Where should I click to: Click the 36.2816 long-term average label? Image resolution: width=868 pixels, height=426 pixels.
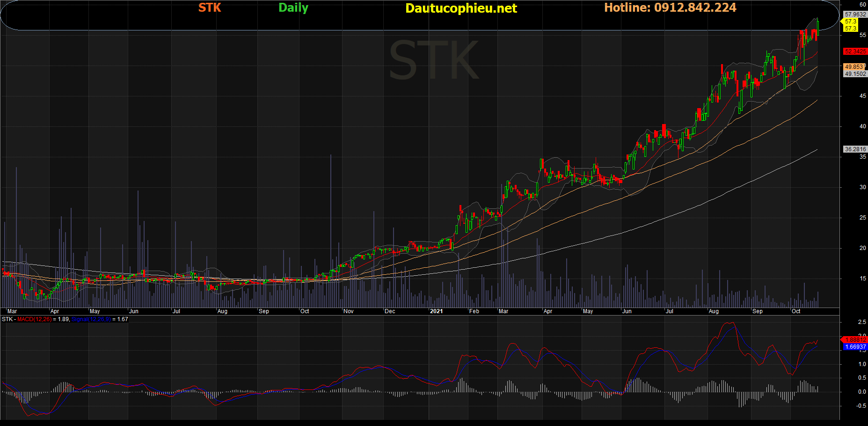point(855,149)
